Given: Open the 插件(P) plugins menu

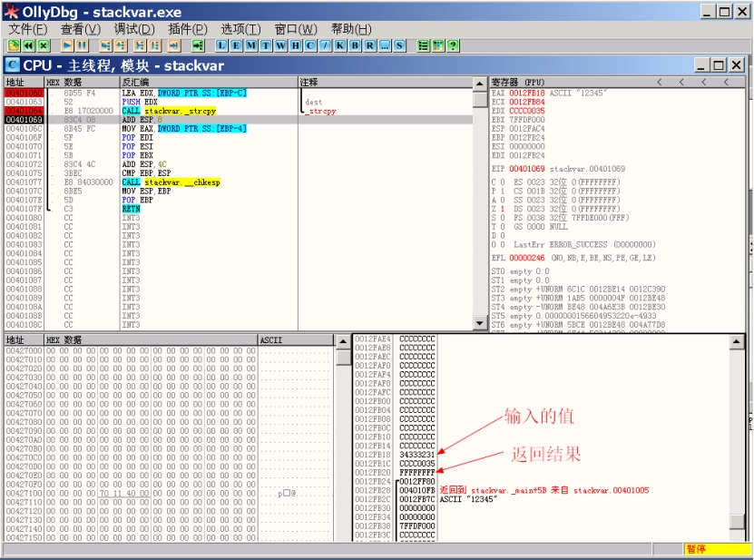Looking at the screenshot, I should [187, 29].
